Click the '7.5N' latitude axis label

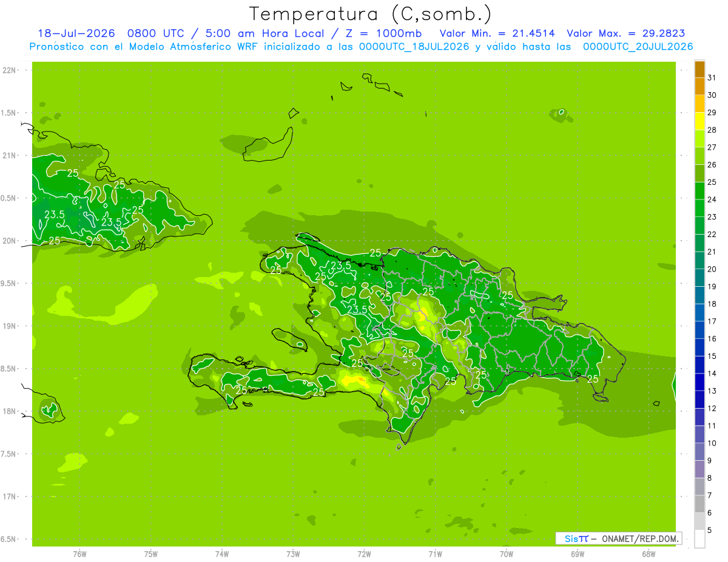[x=9, y=453]
